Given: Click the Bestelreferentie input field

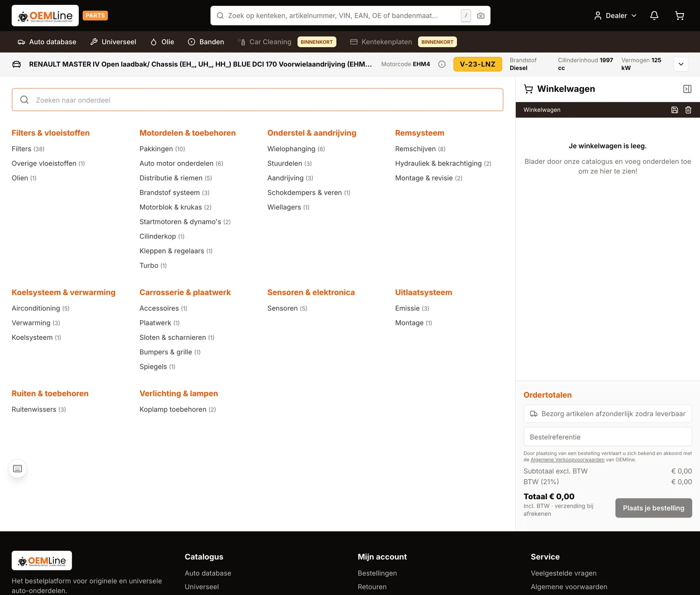Looking at the screenshot, I should pos(608,437).
